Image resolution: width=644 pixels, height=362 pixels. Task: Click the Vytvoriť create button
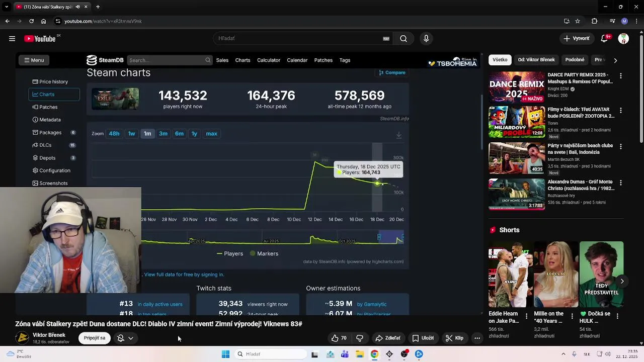coord(577,39)
